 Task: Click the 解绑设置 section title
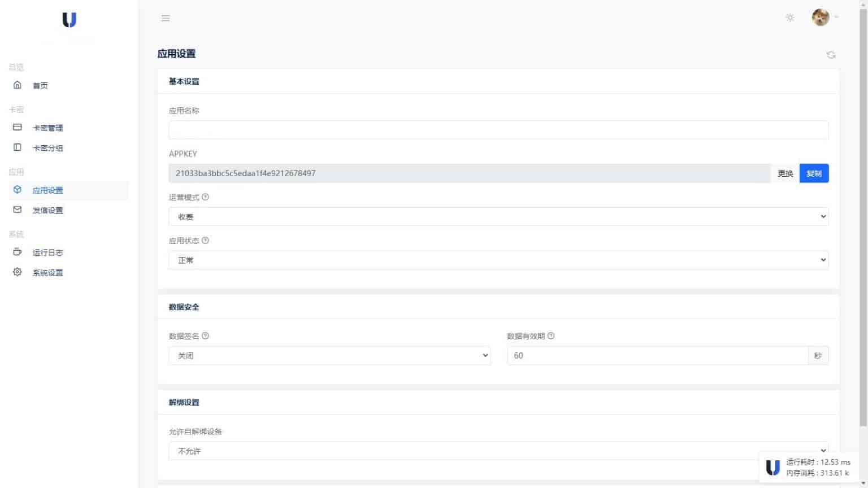(184, 403)
